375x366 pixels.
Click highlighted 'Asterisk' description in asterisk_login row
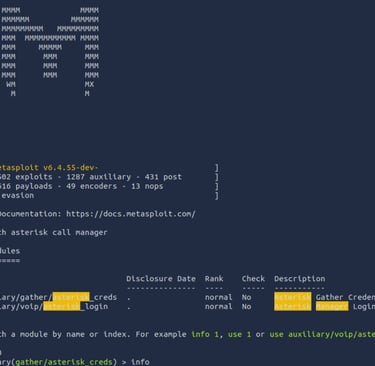[x=293, y=306]
